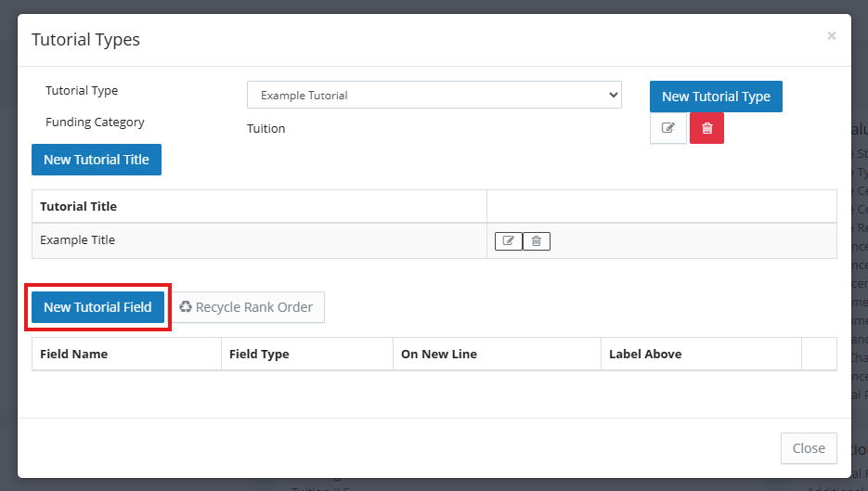
Task: Dismiss the dialog with the X icon
Action: pyautogui.click(x=831, y=36)
